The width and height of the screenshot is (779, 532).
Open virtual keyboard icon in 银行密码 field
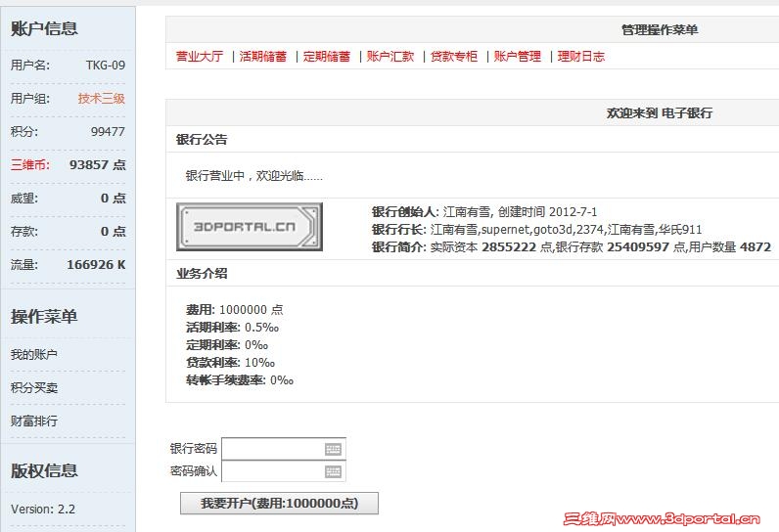coord(333,449)
